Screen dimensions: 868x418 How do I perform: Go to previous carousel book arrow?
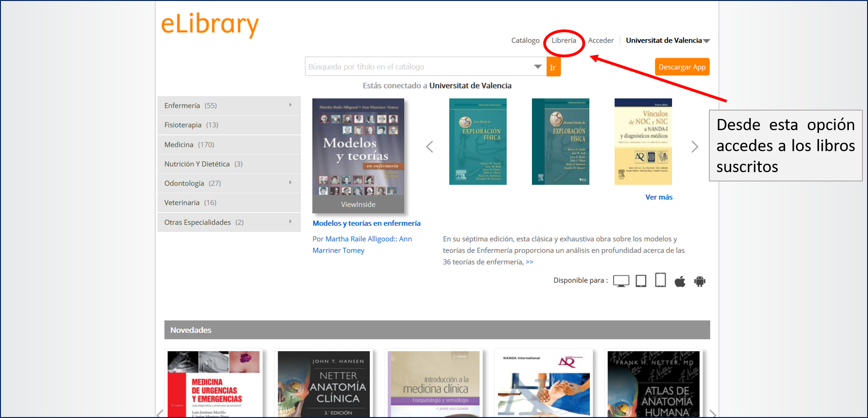(430, 146)
